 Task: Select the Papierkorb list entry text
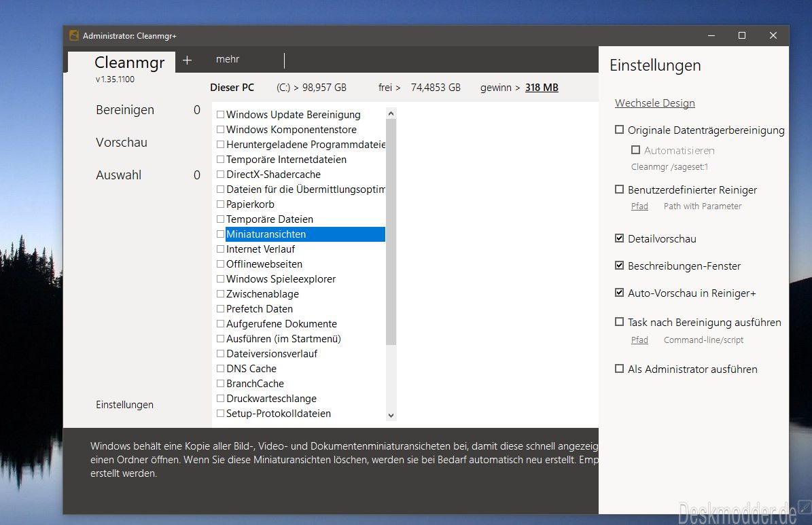coord(250,204)
